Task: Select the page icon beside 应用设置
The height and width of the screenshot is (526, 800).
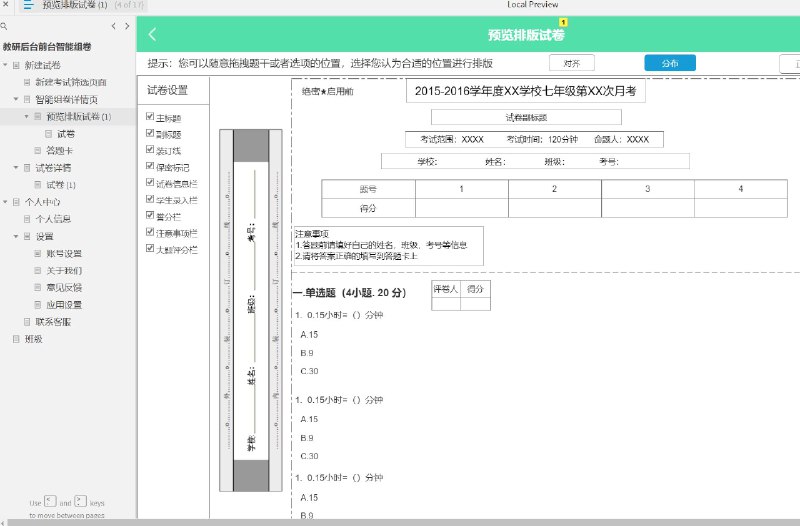Action: click(38, 305)
